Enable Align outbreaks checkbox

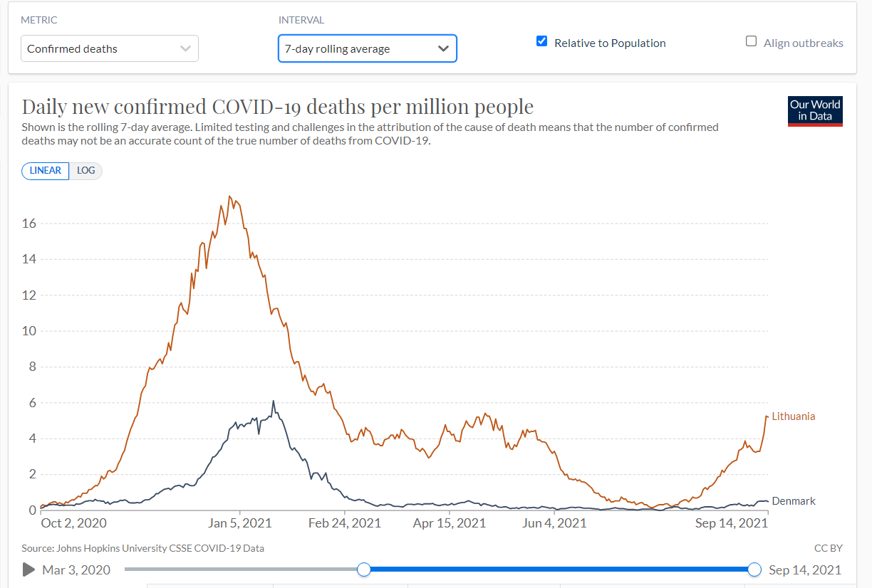(x=751, y=41)
